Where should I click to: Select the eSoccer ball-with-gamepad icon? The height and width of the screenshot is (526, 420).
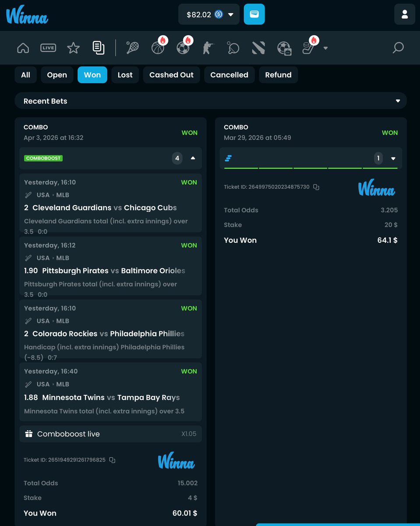coord(284,48)
